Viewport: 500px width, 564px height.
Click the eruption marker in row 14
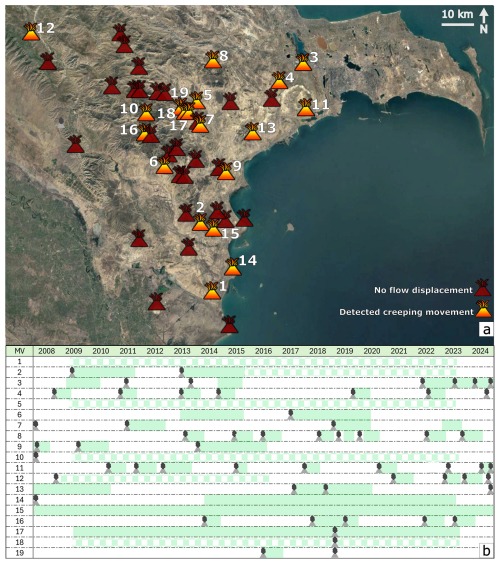(36, 500)
